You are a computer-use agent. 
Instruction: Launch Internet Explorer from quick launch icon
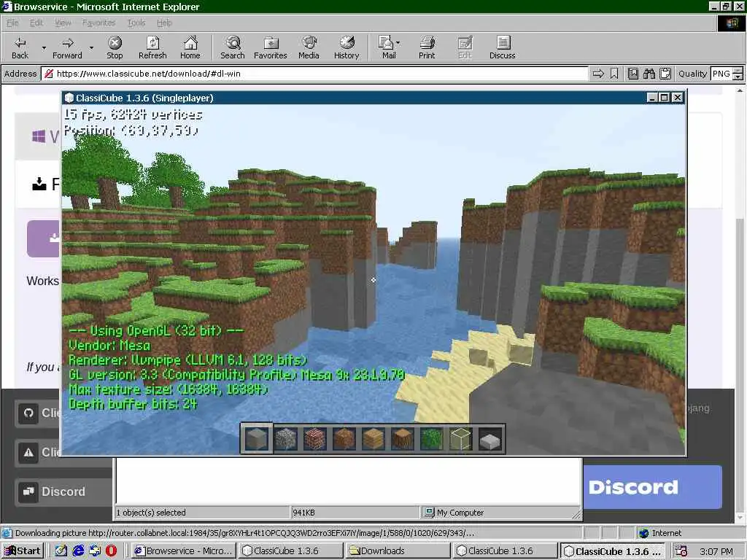[78, 551]
